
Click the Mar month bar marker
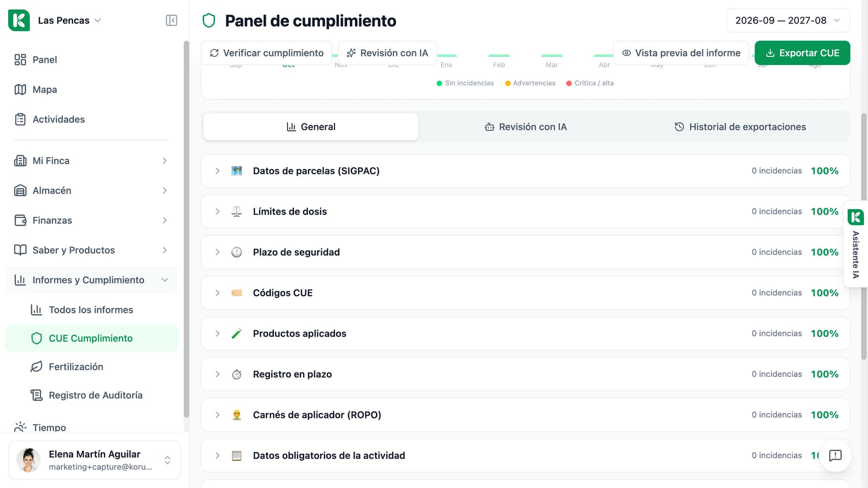click(x=552, y=56)
